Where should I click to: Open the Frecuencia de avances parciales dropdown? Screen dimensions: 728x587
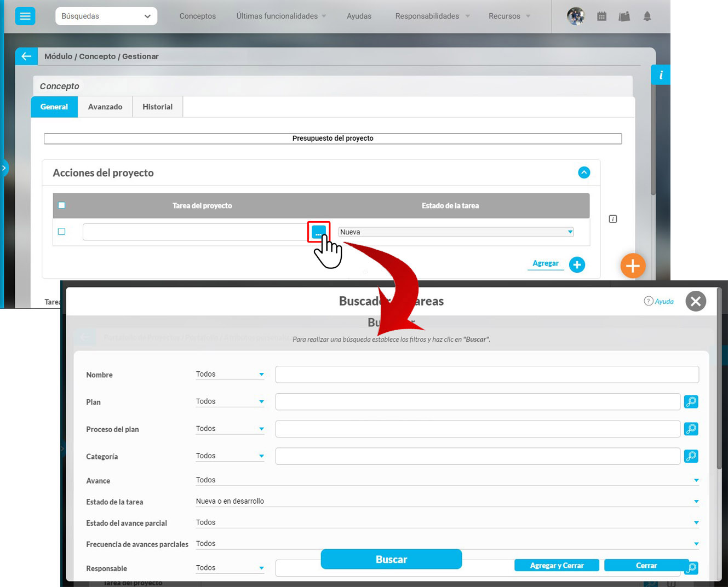[x=447, y=544]
